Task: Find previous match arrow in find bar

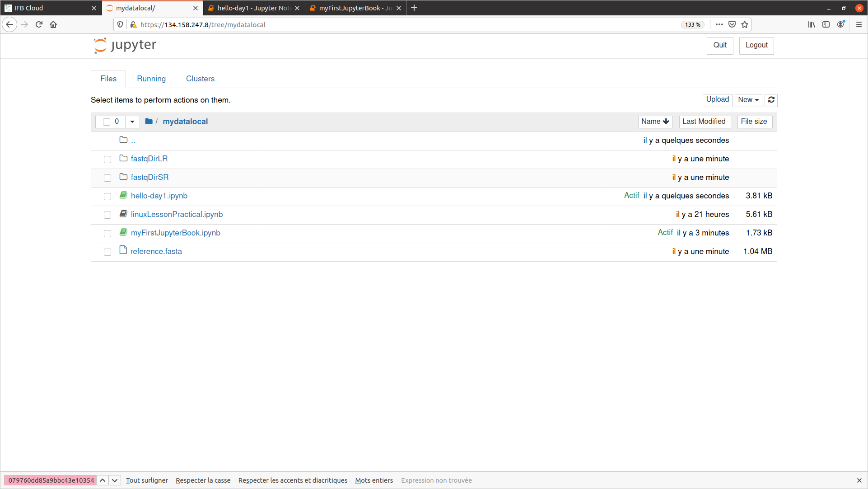Action: pyautogui.click(x=103, y=480)
